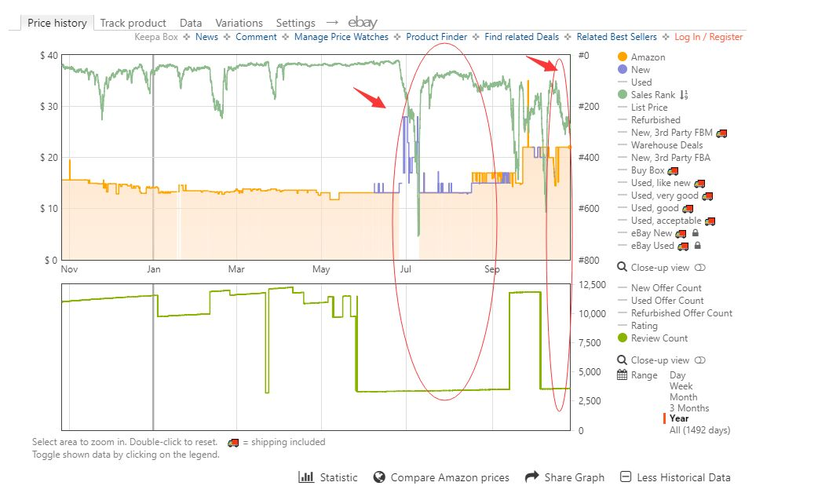Image resolution: width=818 pixels, height=504 pixels.
Task: Open the Statistic bar chart icon
Action: (305, 477)
